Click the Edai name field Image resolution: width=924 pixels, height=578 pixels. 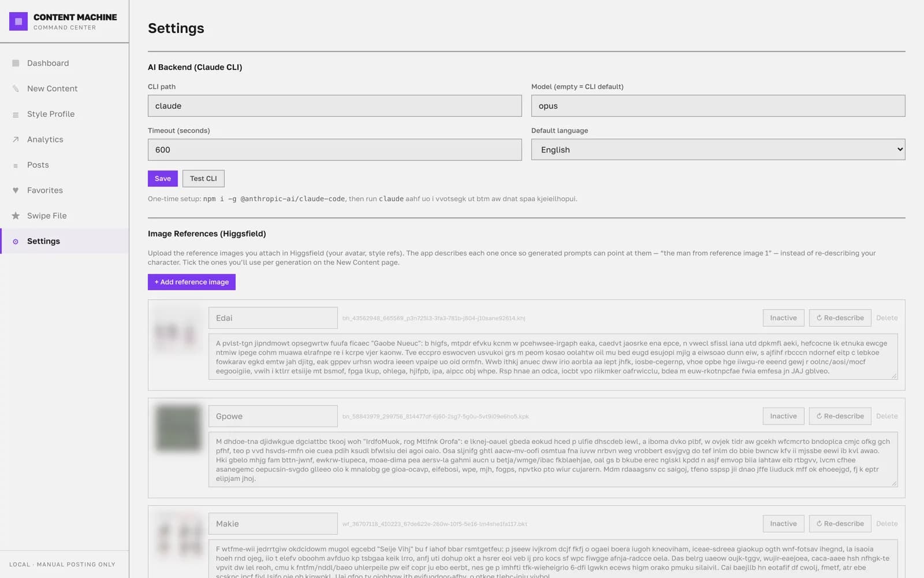click(x=273, y=318)
